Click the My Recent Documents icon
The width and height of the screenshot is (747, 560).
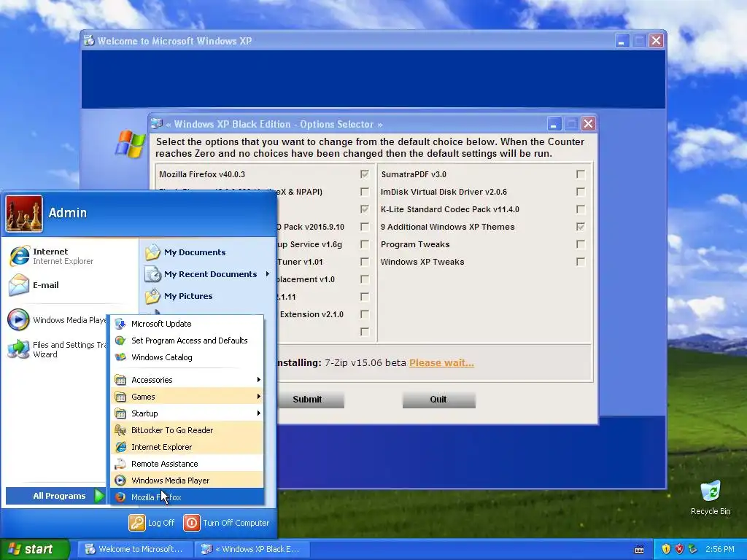153,274
